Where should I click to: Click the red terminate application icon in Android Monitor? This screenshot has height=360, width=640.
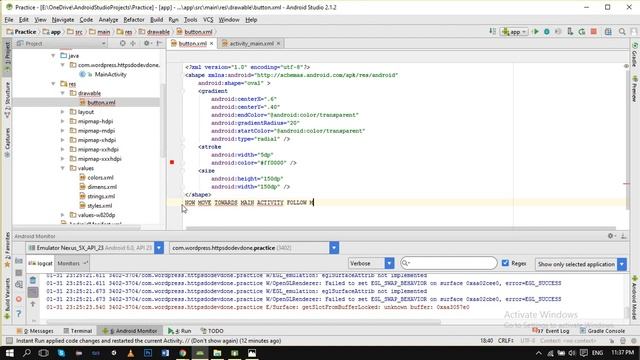(19, 299)
